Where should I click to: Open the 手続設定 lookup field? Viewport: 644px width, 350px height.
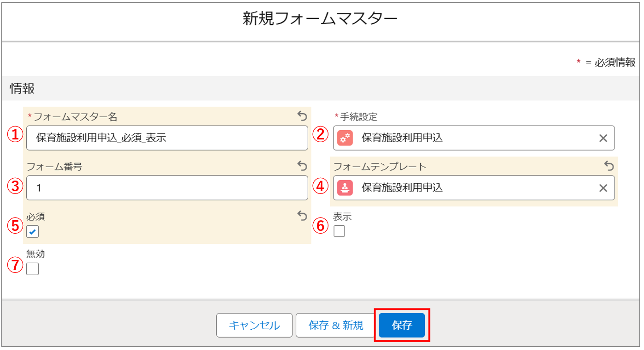pos(471,138)
